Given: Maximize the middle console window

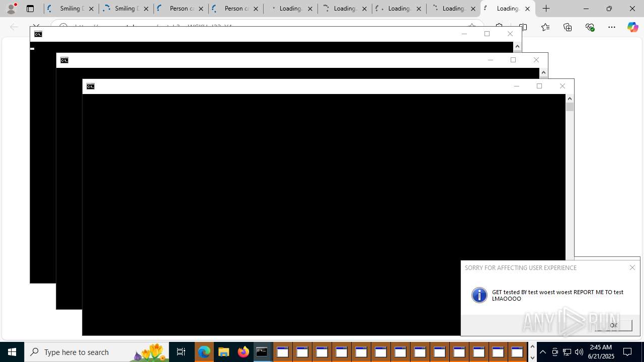Looking at the screenshot, I should [x=513, y=60].
